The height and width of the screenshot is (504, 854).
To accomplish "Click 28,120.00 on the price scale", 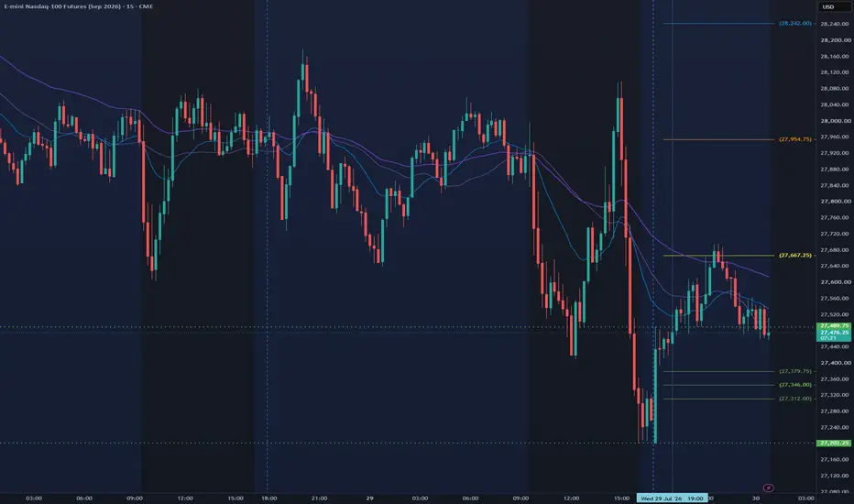I will point(835,72).
